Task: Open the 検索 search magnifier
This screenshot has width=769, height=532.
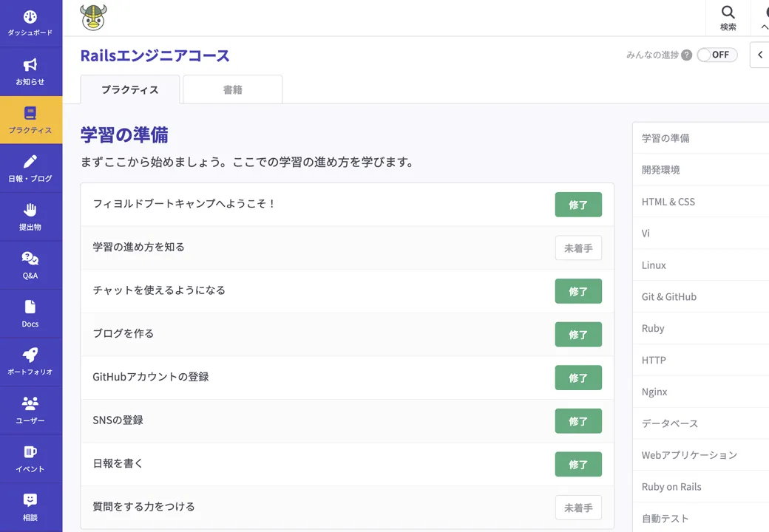Action: pos(728,18)
